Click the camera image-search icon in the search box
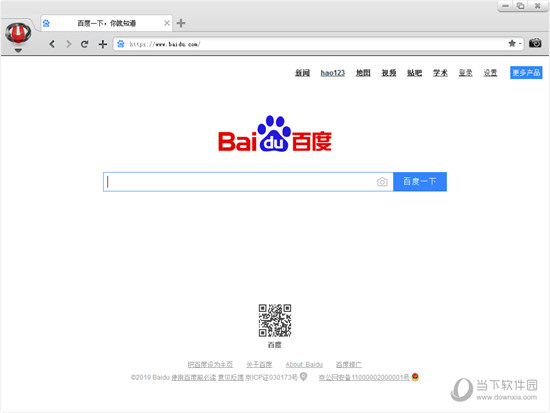Viewport: 550px width, 413px height. 382,182
